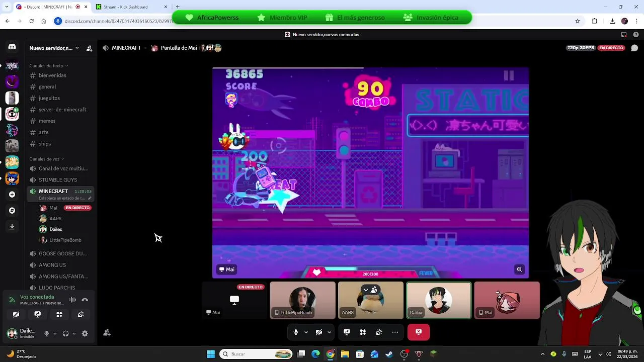644x362 pixels.
Task: Switch to Stream - Kick Dashboard tab
Action: point(132,7)
